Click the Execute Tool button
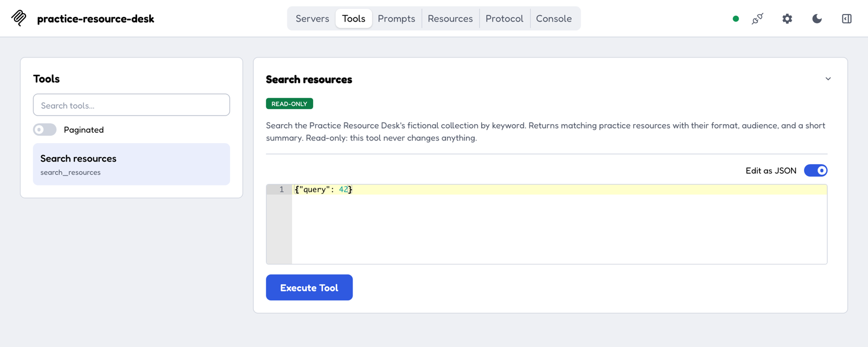This screenshot has height=347, width=868. tap(309, 287)
